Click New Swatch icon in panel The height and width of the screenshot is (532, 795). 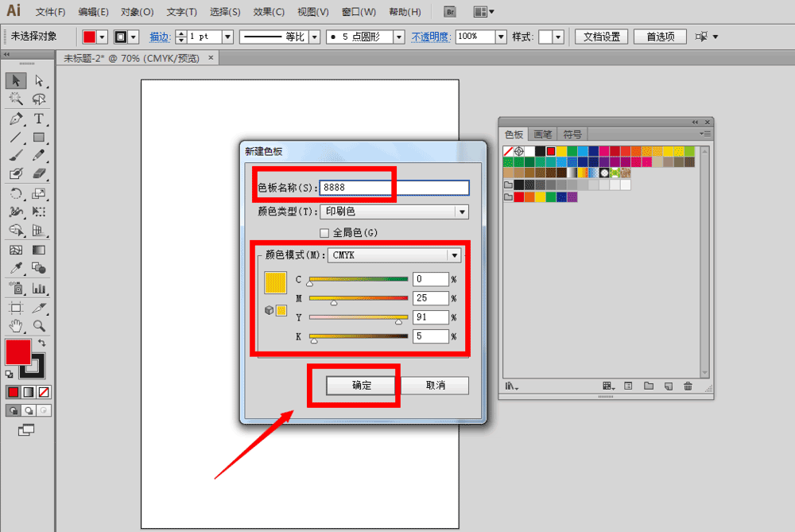pos(669,386)
